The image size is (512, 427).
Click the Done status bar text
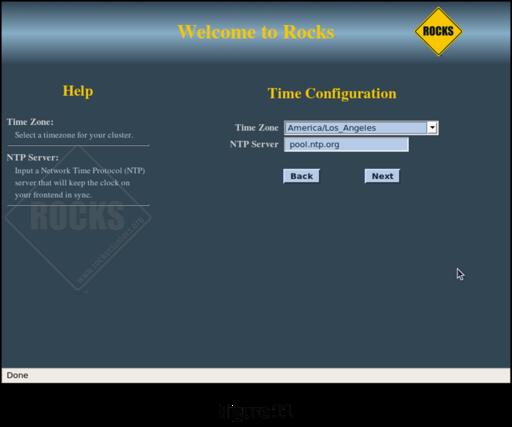point(17,375)
